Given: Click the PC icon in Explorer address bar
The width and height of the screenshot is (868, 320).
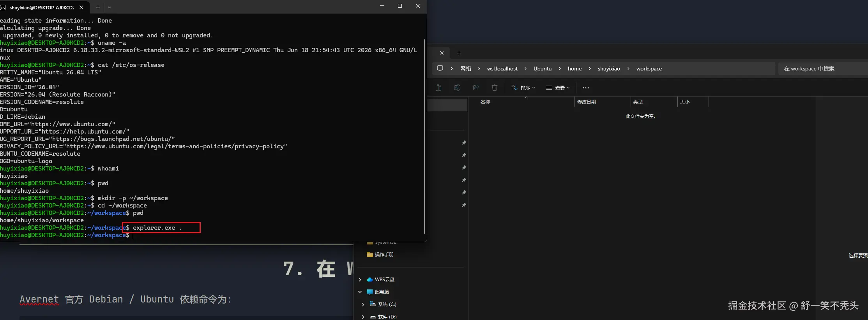Looking at the screenshot, I should [440, 69].
